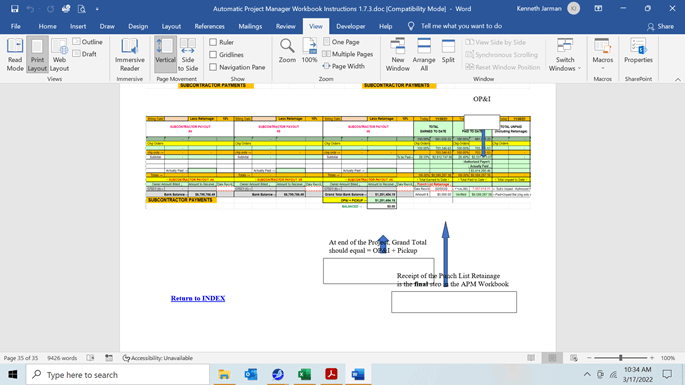Viewport: 685px width, 385px height.
Task: Select Page Width zoom
Action: [344, 66]
